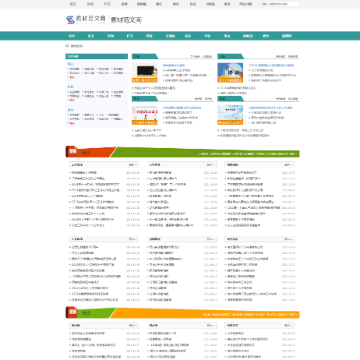This screenshot has width=360, height=360.
Task: Click the red and blue S site logo
Action: click(x=70, y=20)
